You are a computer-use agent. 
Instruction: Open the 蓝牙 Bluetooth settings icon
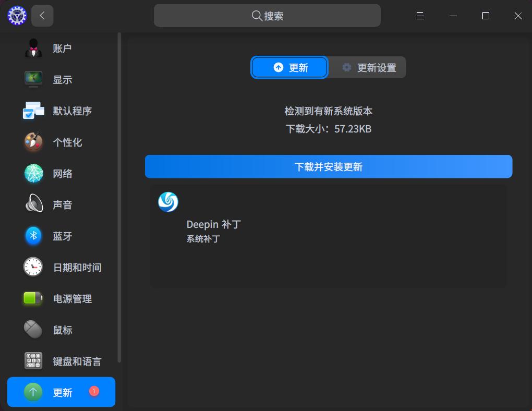point(33,236)
